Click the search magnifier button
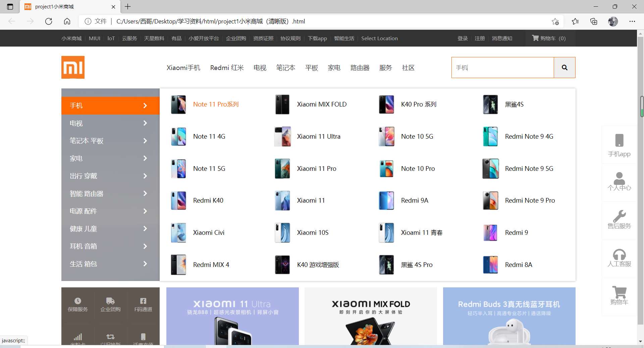Image resolution: width=644 pixels, height=348 pixels. 565,68
